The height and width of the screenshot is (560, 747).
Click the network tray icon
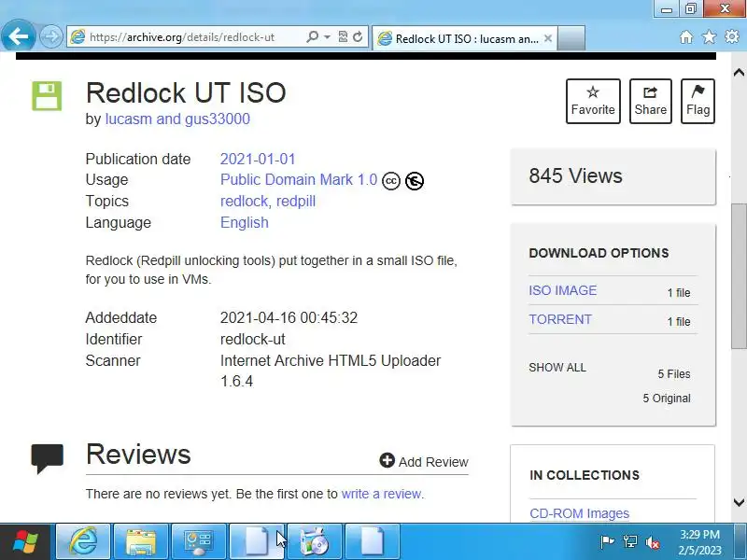tap(629, 542)
